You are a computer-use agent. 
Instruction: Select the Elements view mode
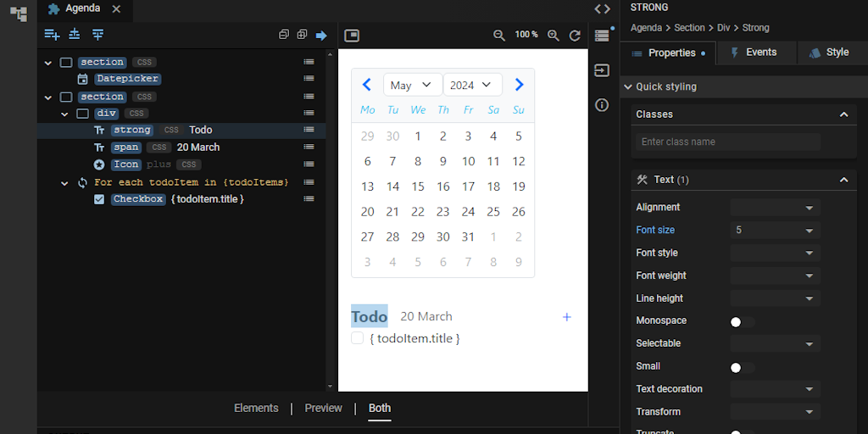pyautogui.click(x=256, y=409)
